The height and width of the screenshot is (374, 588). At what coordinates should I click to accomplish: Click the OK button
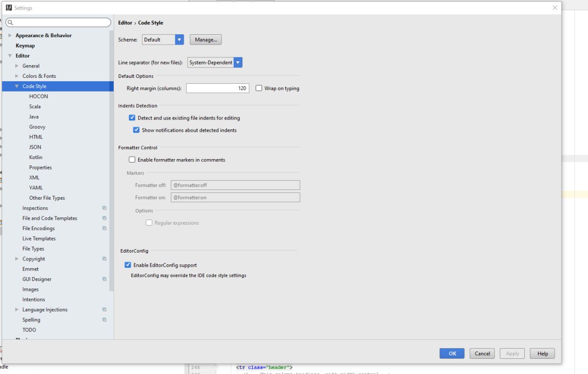click(452, 353)
